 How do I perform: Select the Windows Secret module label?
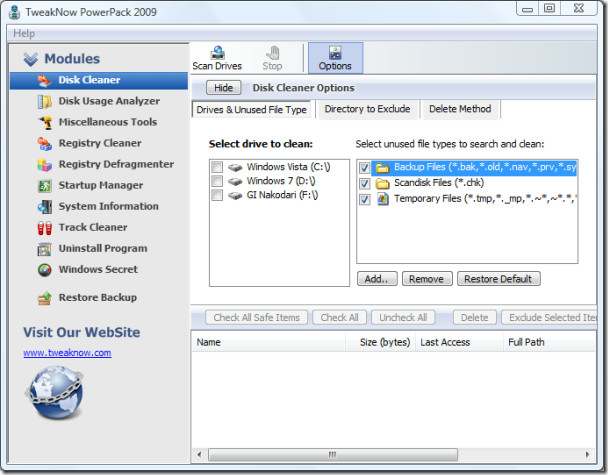click(98, 269)
